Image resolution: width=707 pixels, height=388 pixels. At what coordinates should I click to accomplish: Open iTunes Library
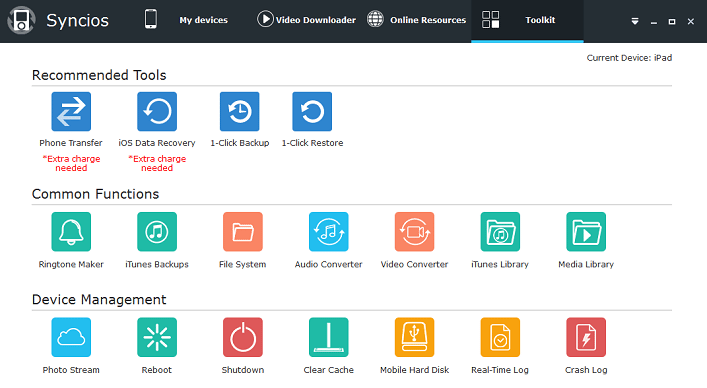point(500,232)
